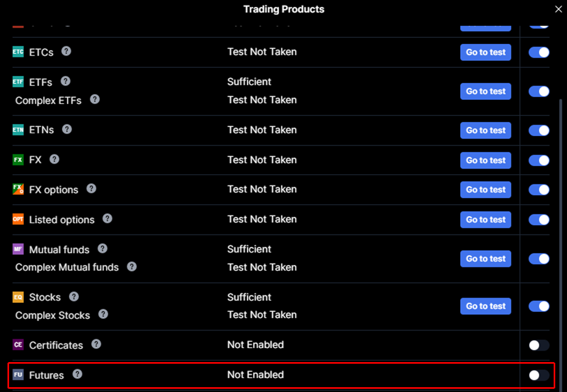Enable the Futures trading toggle
The image size is (567, 392).
point(539,375)
